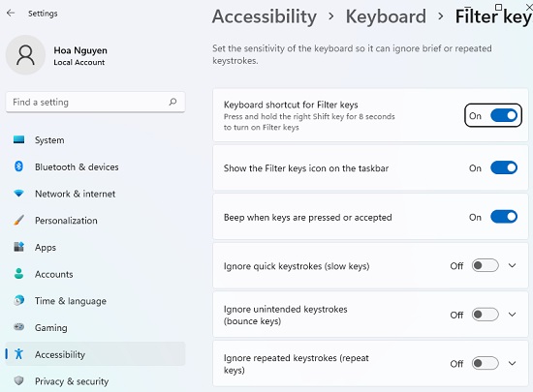This screenshot has width=533, height=392.
Task: Turn off Beep when keys are pressed
Action: click(x=504, y=217)
